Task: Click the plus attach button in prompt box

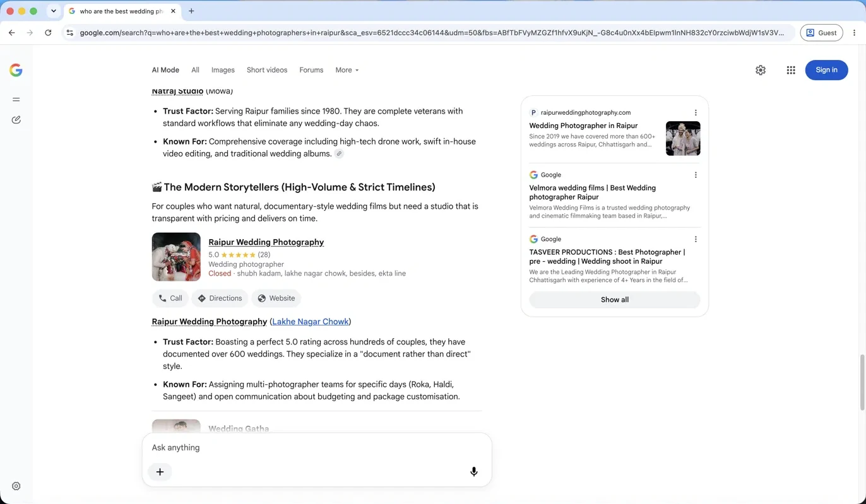Action: tap(160, 472)
